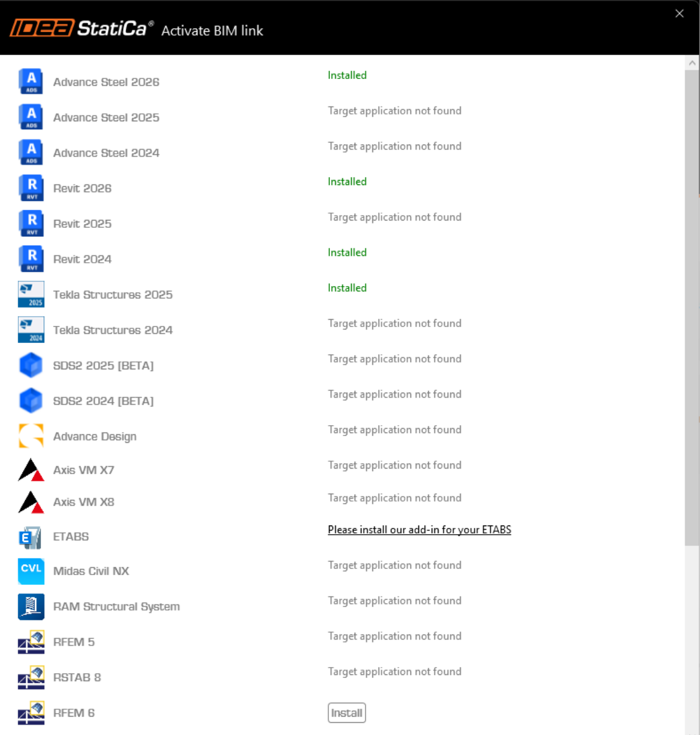
Task: Click the Tekla Structures 2024 label
Action: [113, 330]
